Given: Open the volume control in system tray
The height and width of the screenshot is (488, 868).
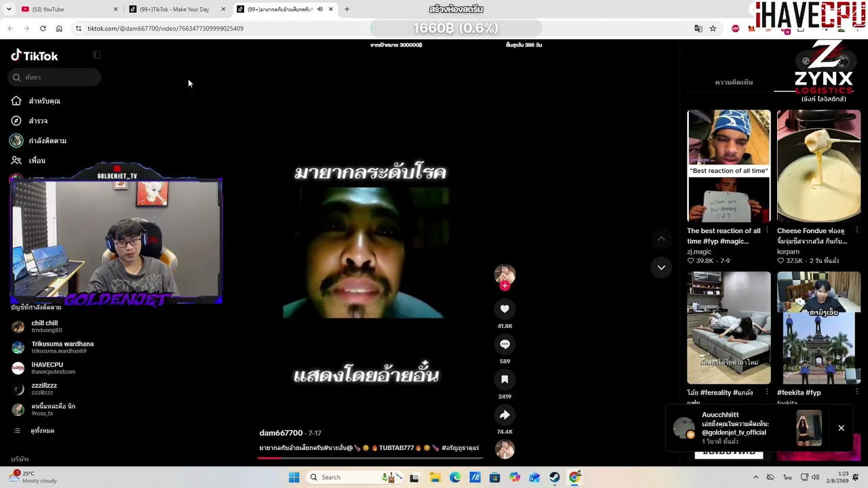Looking at the screenshot, I should coord(815,477).
